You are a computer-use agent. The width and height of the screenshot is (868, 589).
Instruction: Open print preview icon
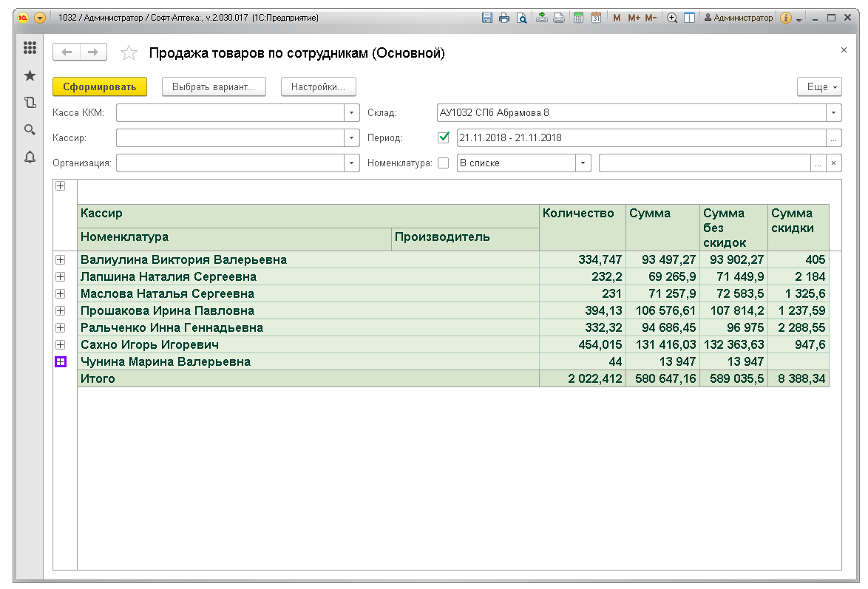pyautogui.click(x=521, y=18)
